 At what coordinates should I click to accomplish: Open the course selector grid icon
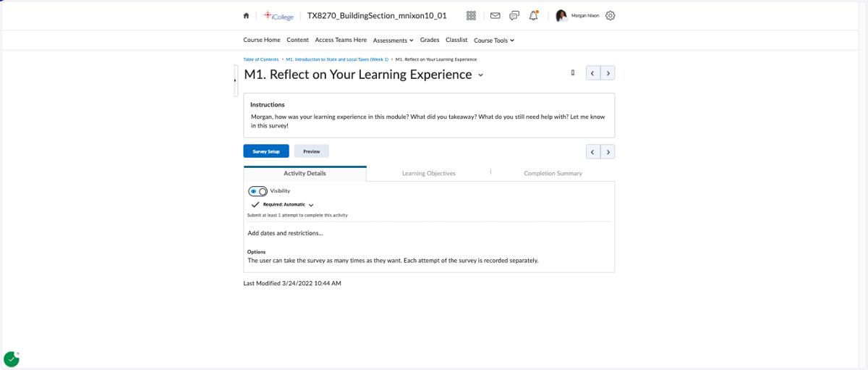[x=471, y=15]
